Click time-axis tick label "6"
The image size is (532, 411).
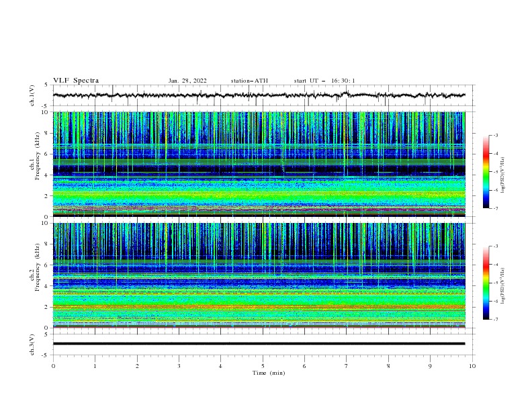pyautogui.click(x=304, y=366)
